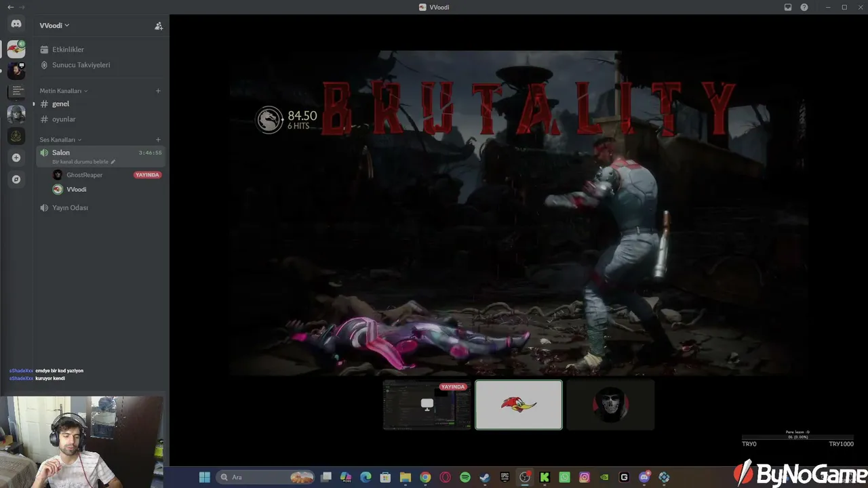Screen dimensions: 868x488
Task: Click the Brutality game stream view
Action: 518,213
